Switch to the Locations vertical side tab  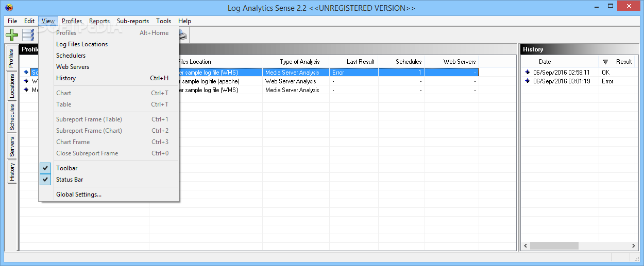[12, 86]
